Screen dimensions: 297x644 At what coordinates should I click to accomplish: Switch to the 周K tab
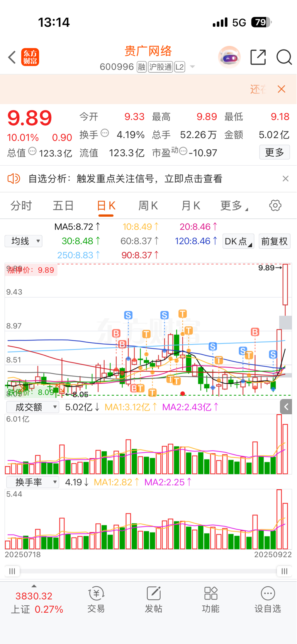pyautogui.click(x=148, y=205)
